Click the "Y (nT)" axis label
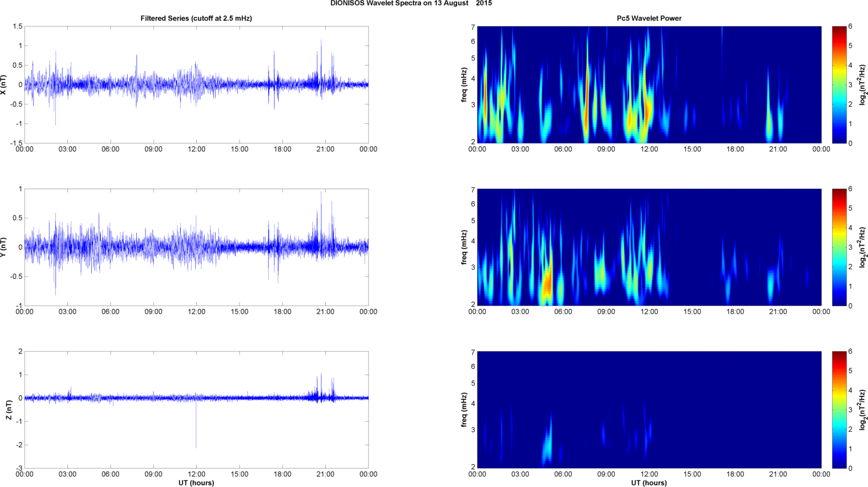 [x=4, y=247]
